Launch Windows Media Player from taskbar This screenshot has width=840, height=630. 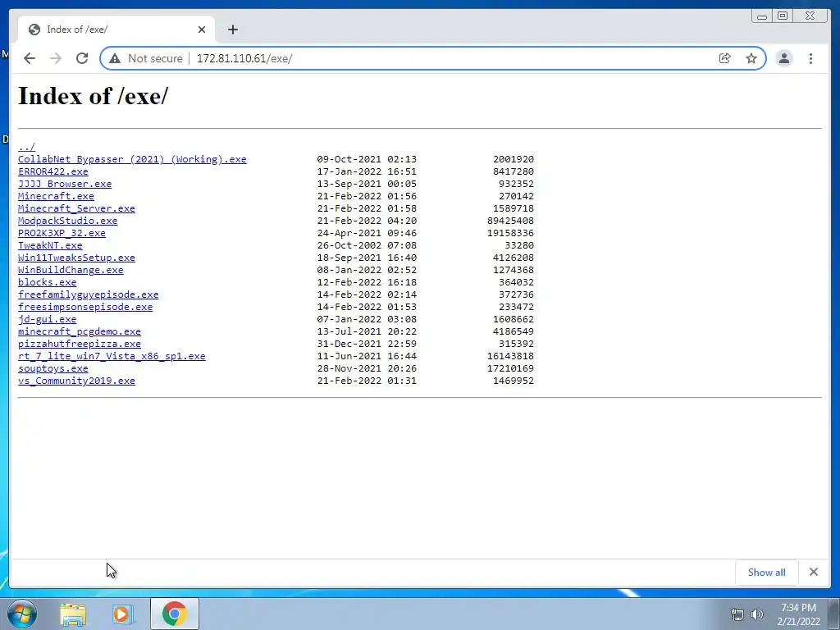point(121,614)
